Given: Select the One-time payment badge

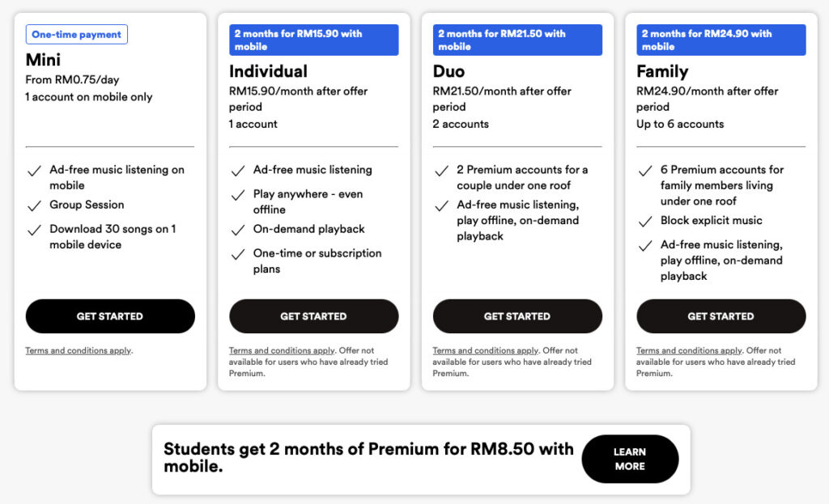Looking at the screenshot, I should point(76,34).
